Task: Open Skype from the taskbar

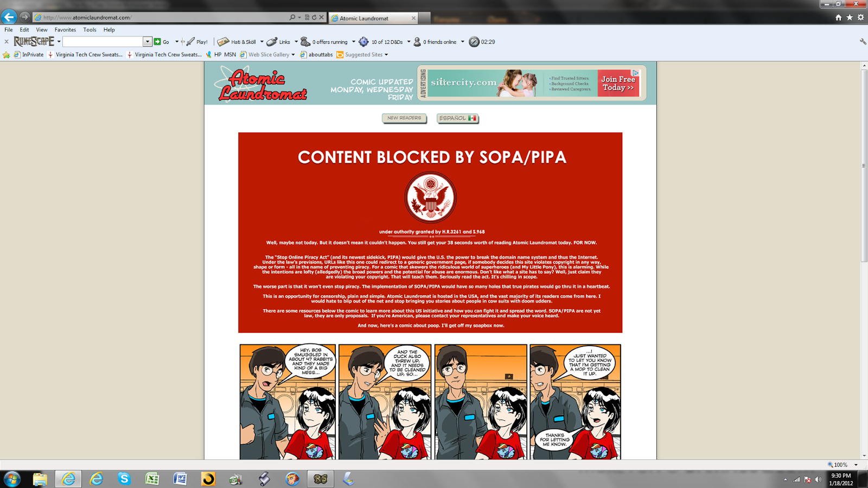Action: point(124,479)
